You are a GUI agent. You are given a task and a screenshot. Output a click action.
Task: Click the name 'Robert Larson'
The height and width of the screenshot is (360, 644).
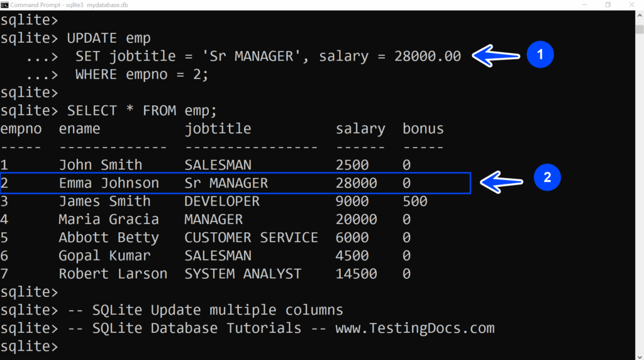point(113,274)
